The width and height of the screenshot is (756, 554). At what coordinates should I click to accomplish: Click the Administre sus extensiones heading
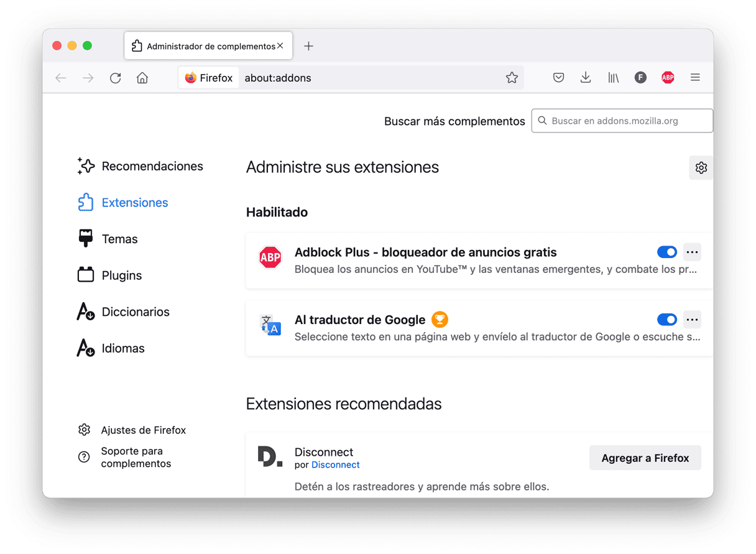(x=343, y=167)
